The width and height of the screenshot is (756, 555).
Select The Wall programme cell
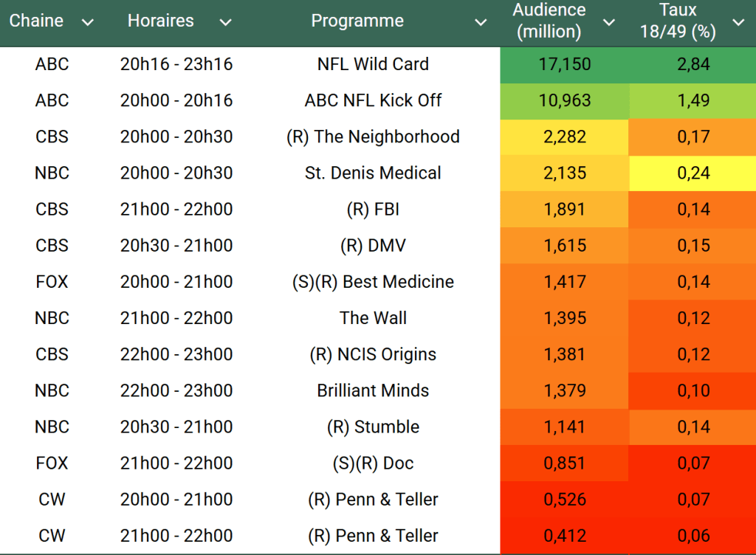click(x=373, y=318)
